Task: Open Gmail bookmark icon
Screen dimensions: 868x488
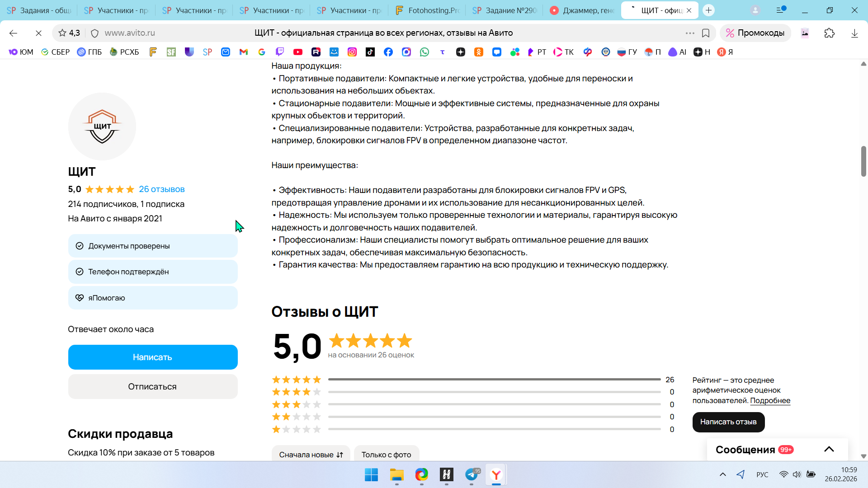Action: pyautogui.click(x=244, y=52)
